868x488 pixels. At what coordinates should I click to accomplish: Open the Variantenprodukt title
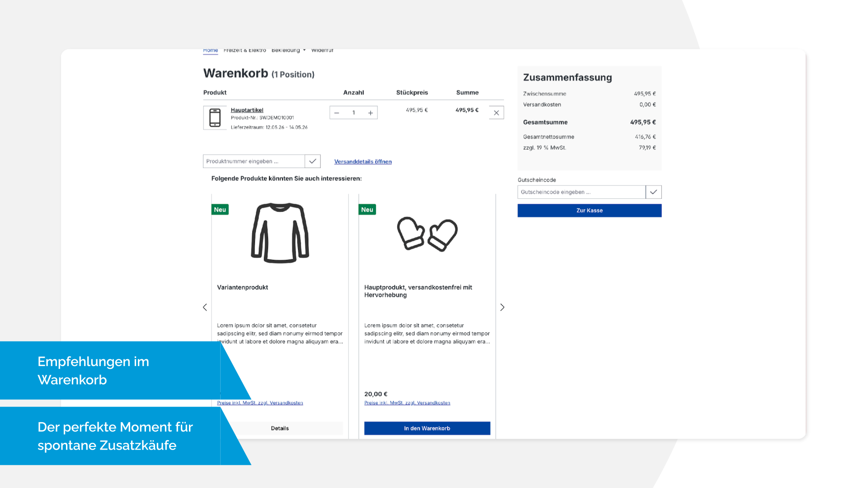242,287
